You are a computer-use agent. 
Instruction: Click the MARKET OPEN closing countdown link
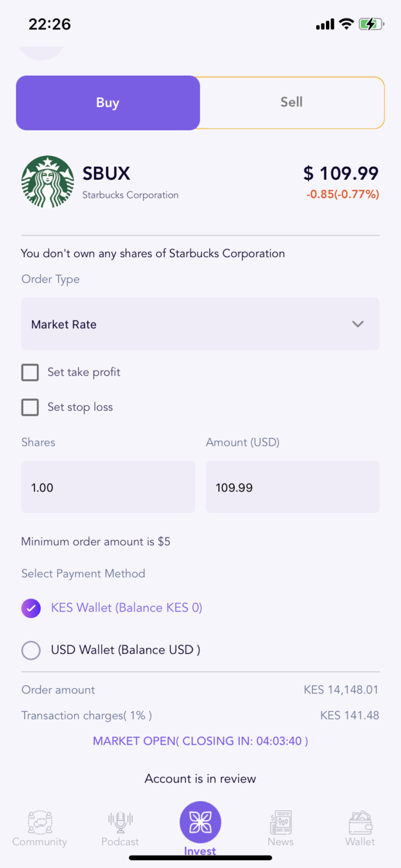pyautogui.click(x=200, y=740)
